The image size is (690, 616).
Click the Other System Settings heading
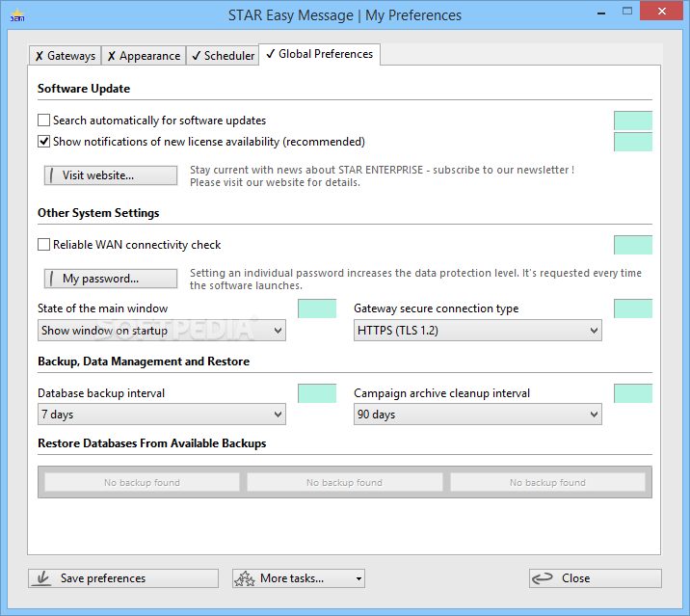[98, 213]
